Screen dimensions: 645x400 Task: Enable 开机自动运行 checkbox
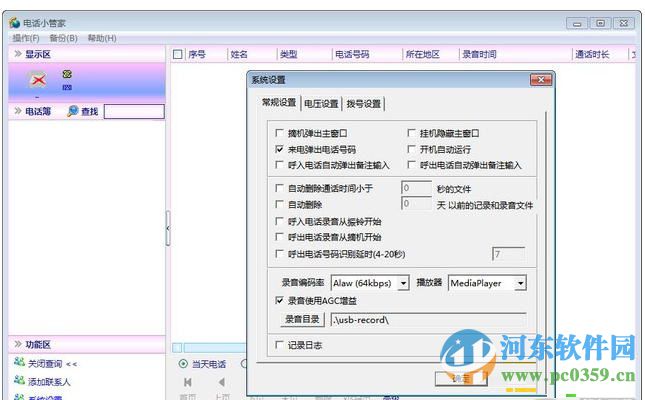click(411, 149)
